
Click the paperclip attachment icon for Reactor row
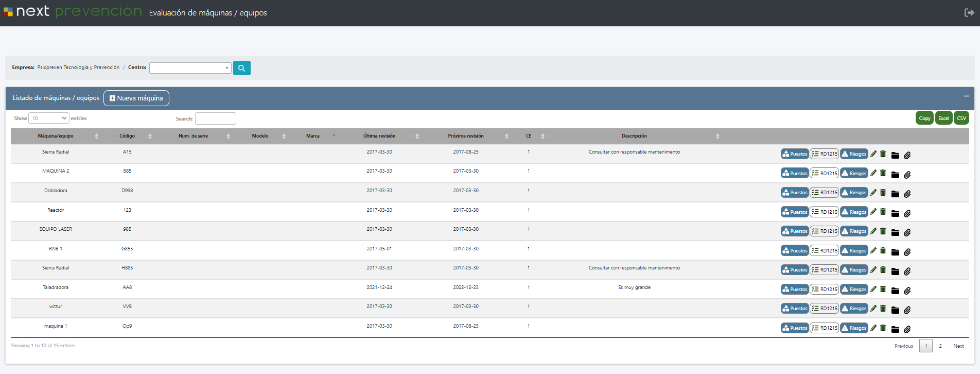pos(907,213)
